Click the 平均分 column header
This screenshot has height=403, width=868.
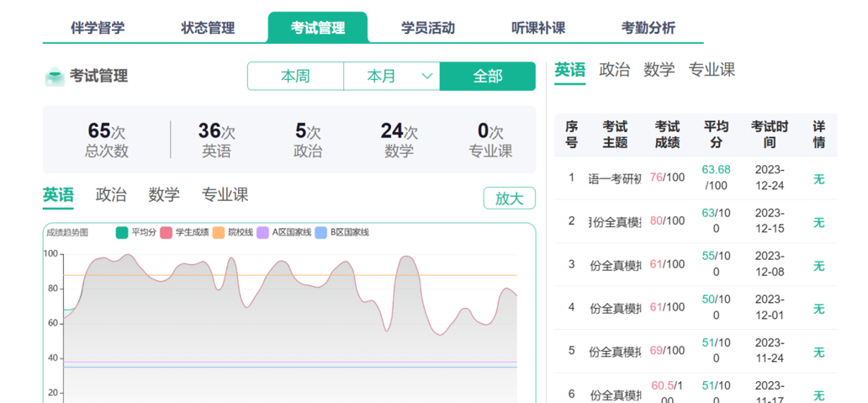tap(717, 135)
